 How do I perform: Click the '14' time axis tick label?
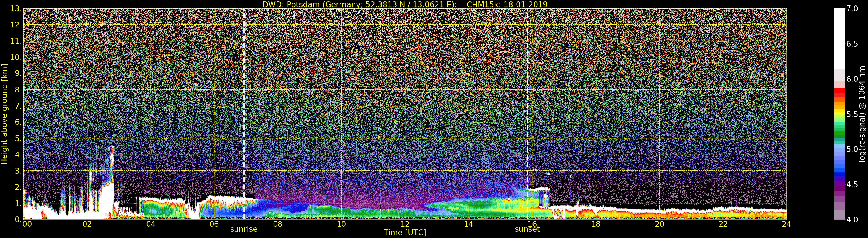coord(468,224)
